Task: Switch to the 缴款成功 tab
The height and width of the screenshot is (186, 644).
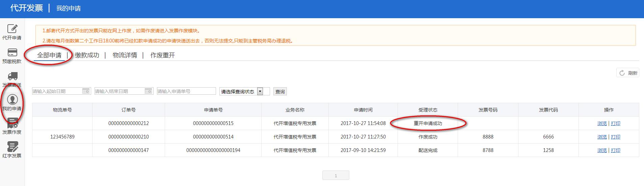Action: tap(87, 55)
